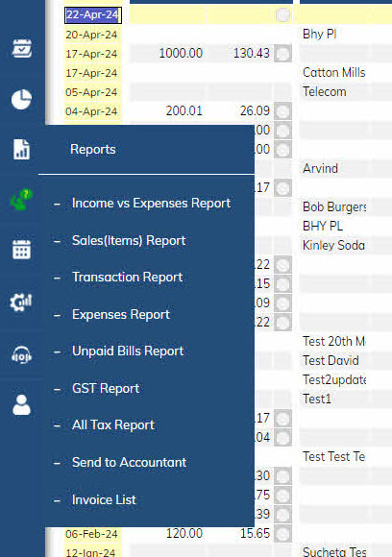
Task: Open Transaction Report
Action: click(128, 278)
